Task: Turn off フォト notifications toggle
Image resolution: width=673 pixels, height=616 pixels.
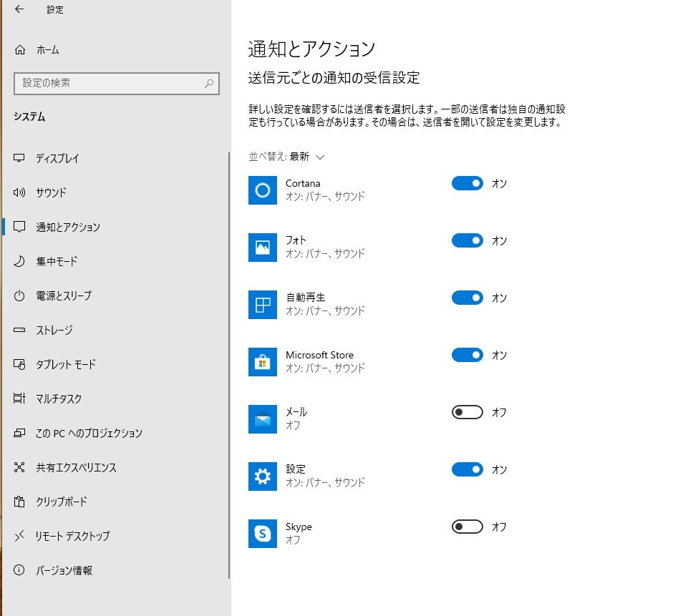Action: pos(468,240)
